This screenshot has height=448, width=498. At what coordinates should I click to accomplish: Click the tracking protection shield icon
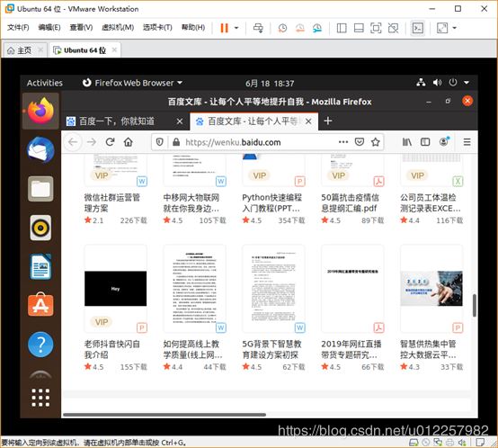159,142
